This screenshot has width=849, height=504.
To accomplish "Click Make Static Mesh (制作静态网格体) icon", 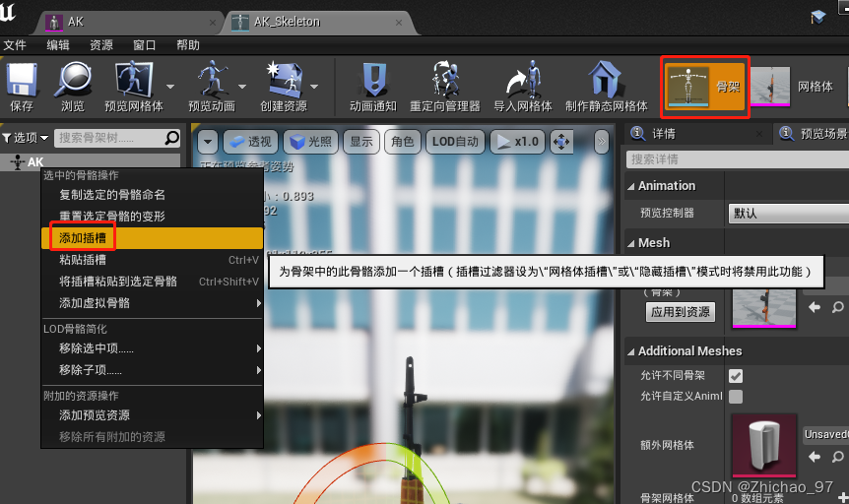I will tap(606, 79).
